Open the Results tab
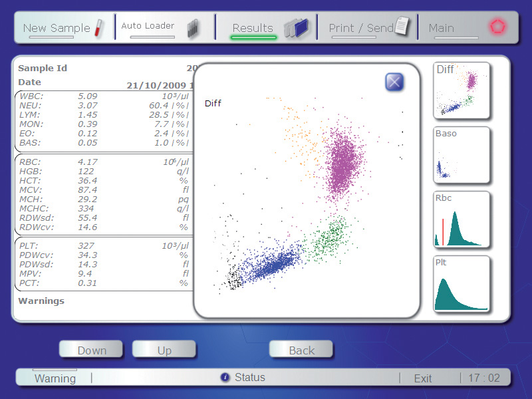The width and height of the screenshot is (532, 399). coord(253,28)
